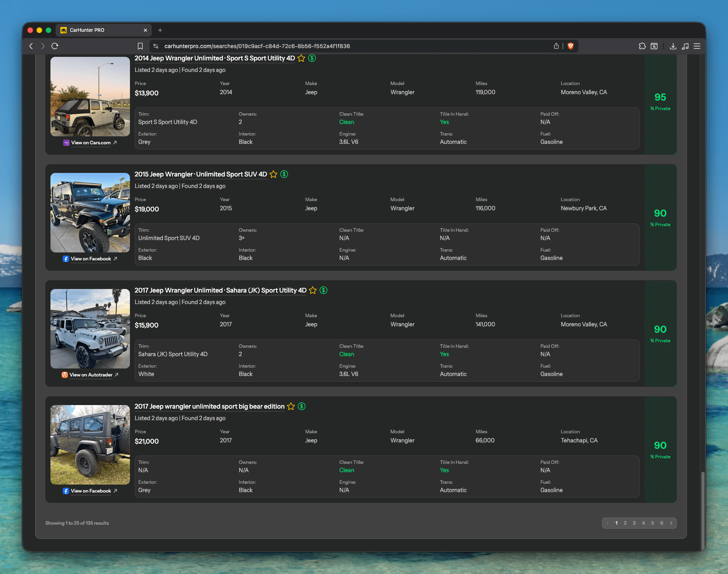Click the Facebook icon on the 2015 Wrangler listing
This screenshot has width=728, height=574.
pyautogui.click(x=66, y=259)
